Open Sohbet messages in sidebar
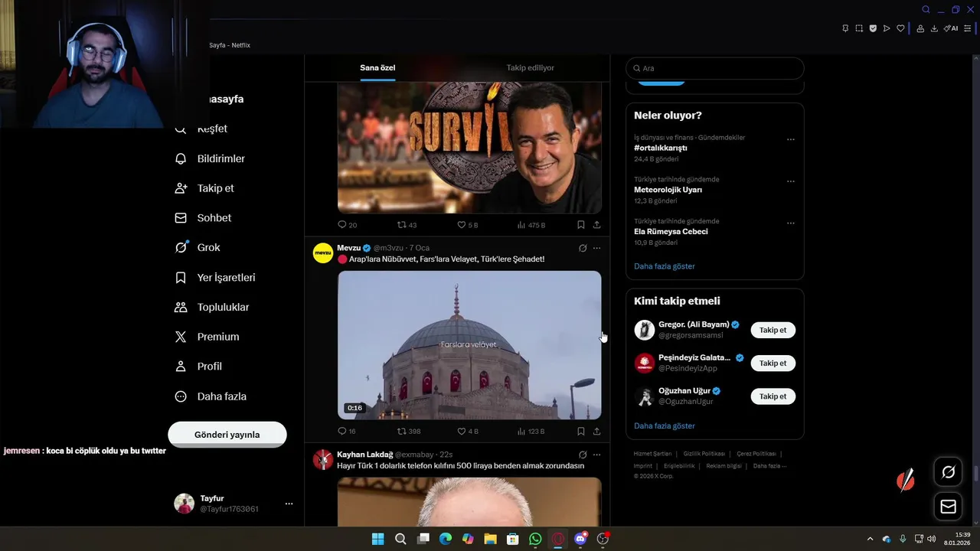The image size is (980, 551). (203, 218)
